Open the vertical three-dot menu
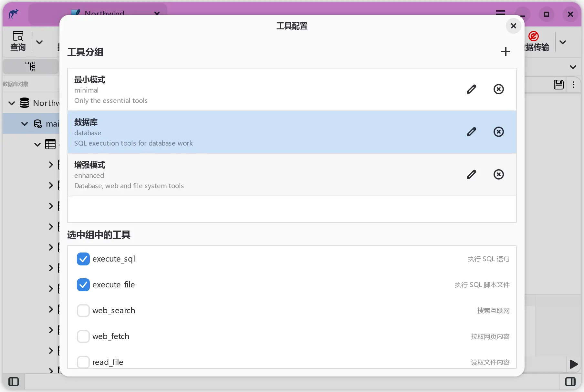The width and height of the screenshot is (584, 392). (574, 85)
